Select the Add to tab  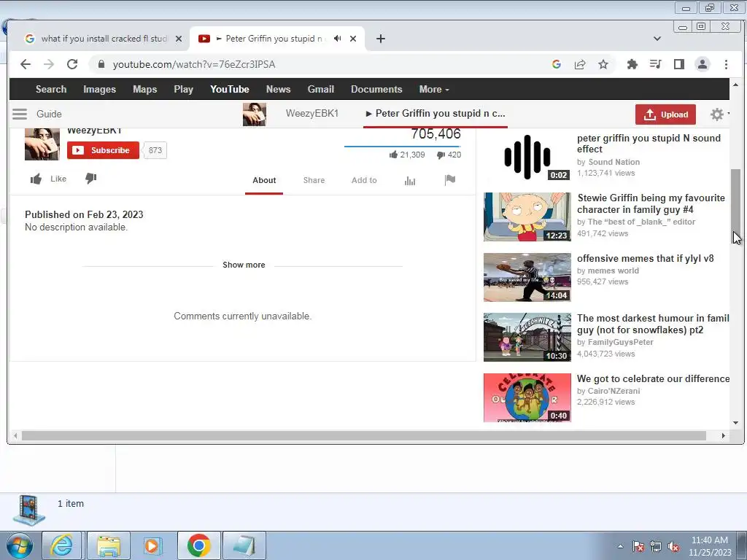tap(364, 180)
